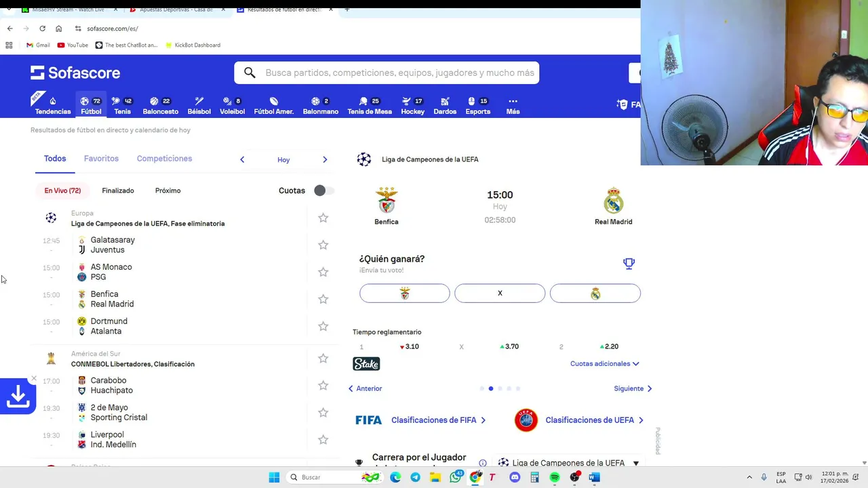
Task: Click the magnifier search icon
Action: [250, 73]
